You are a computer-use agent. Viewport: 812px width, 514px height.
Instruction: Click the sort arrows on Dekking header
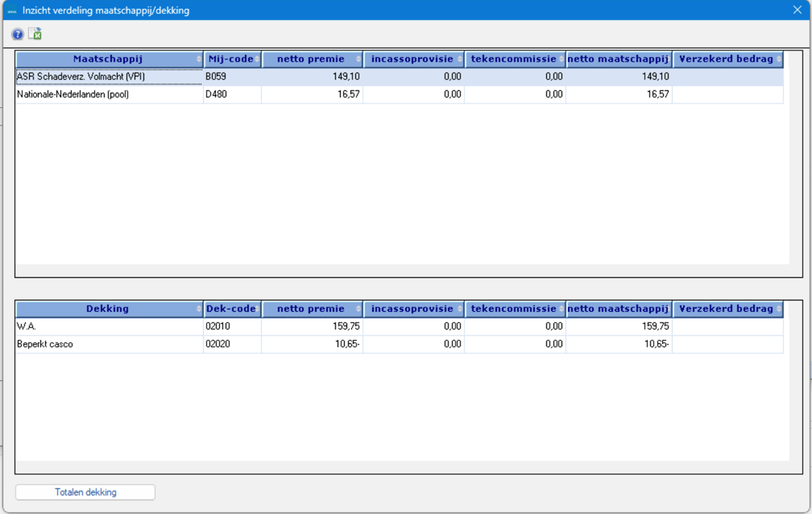pyautogui.click(x=199, y=309)
